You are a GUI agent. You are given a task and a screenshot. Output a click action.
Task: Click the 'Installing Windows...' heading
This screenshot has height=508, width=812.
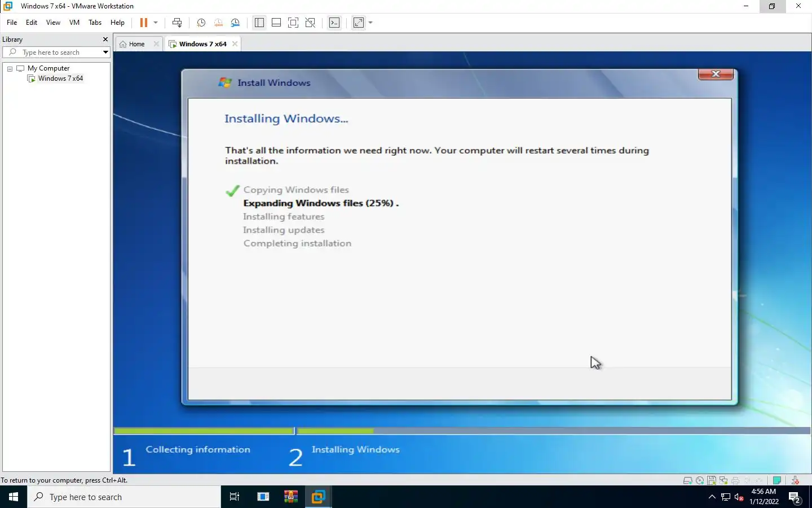[286, 119]
